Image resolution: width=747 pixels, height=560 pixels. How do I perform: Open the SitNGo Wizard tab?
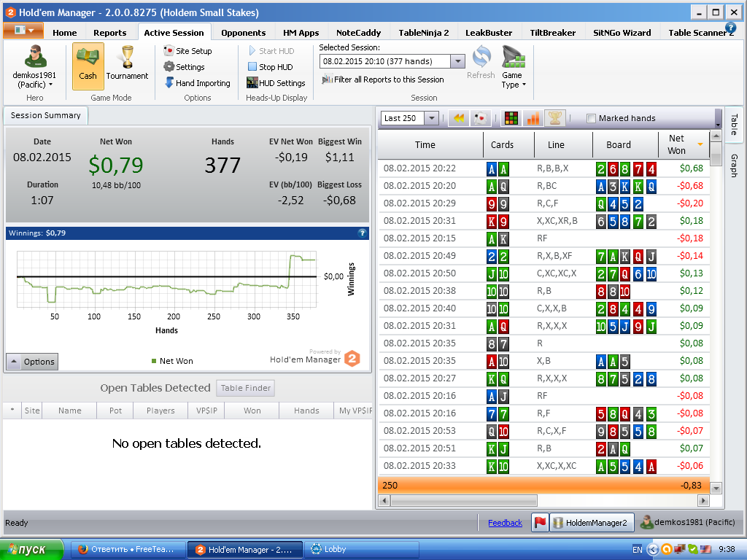[x=622, y=32]
